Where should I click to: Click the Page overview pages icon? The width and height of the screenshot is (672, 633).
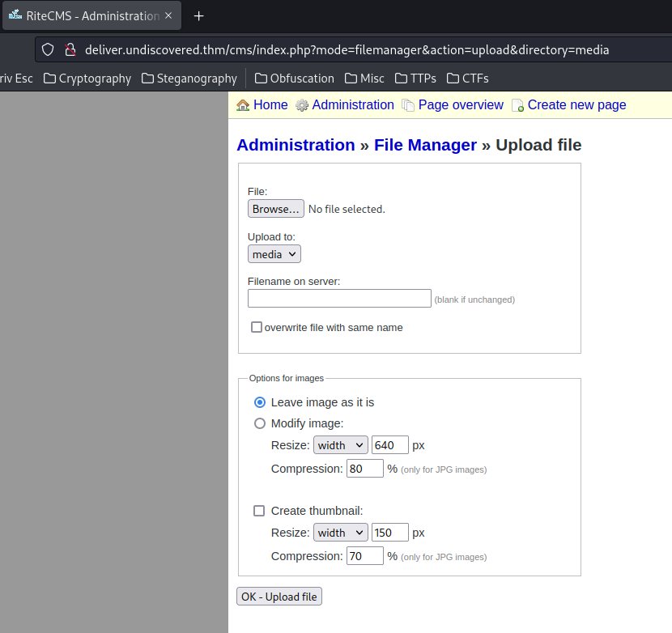tap(408, 105)
